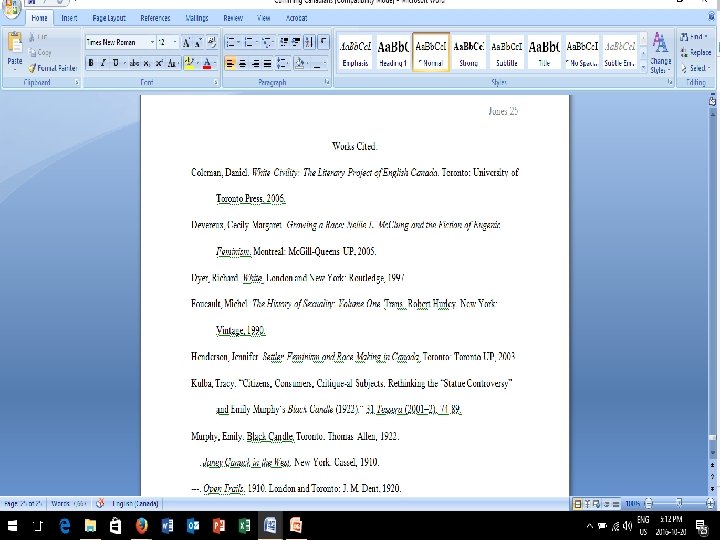
Task: Open the spelling check status icon
Action: (x=100, y=503)
